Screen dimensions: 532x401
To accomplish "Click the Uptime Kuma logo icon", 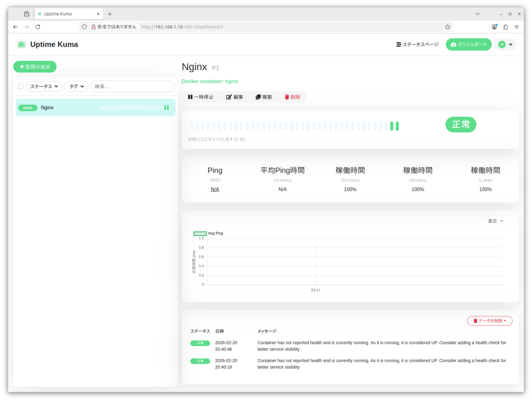I will click(x=21, y=44).
